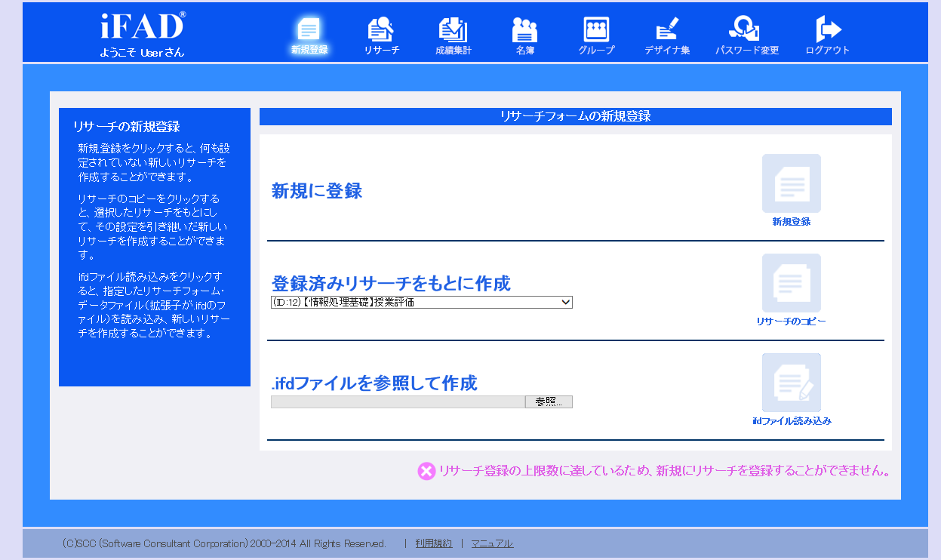Viewport: 941px width, 560px height.
Task: Click the リサーチのコピー document icon
Action: pyautogui.click(x=792, y=283)
